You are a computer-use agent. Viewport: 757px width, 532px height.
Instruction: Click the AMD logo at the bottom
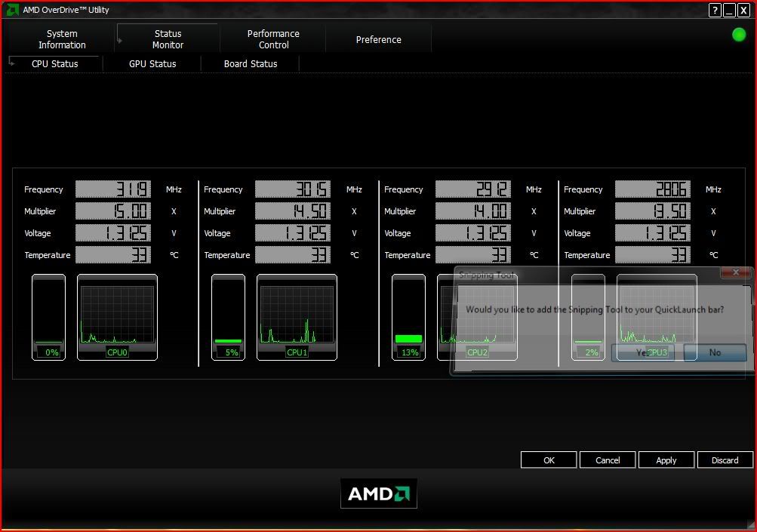[x=379, y=494]
